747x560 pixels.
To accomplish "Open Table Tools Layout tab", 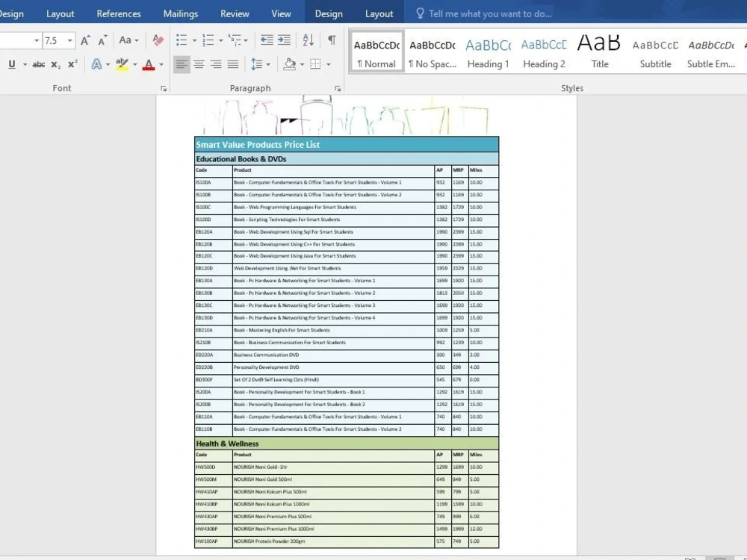I will 379,13.
